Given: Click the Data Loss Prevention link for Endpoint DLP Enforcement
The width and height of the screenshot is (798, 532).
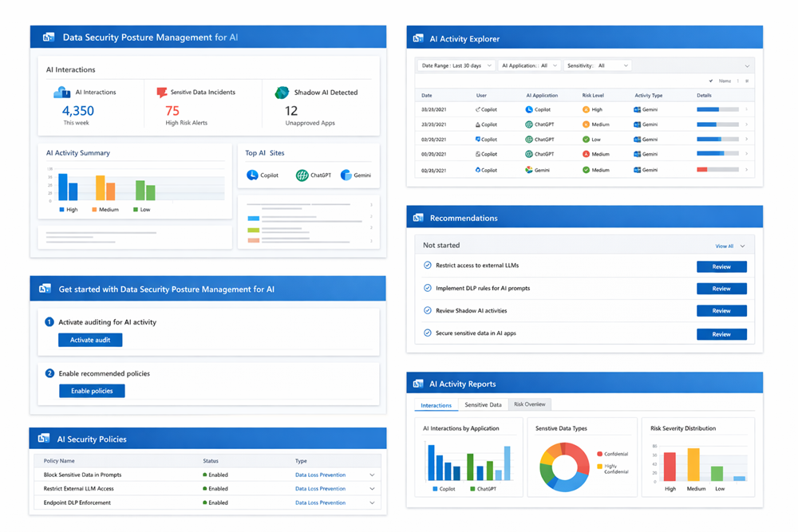Looking at the screenshot, I should pyautogui.click(x=320, y=502).
